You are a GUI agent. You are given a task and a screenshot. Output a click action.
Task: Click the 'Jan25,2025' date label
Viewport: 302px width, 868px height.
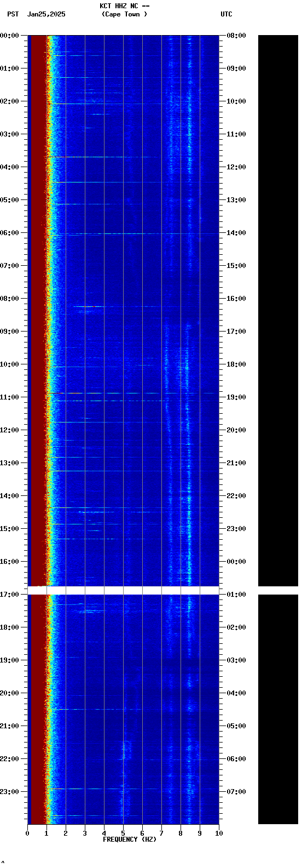[47, 14]
